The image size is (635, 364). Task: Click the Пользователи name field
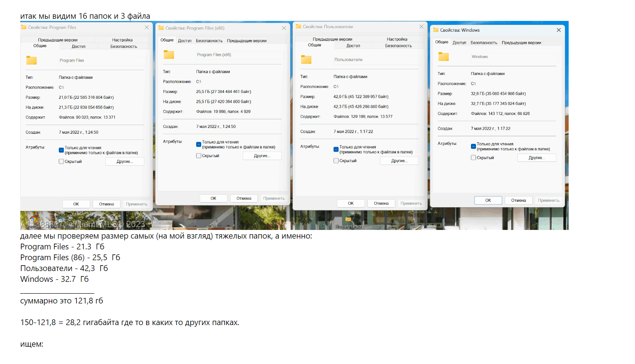click(x=377, y=60)
